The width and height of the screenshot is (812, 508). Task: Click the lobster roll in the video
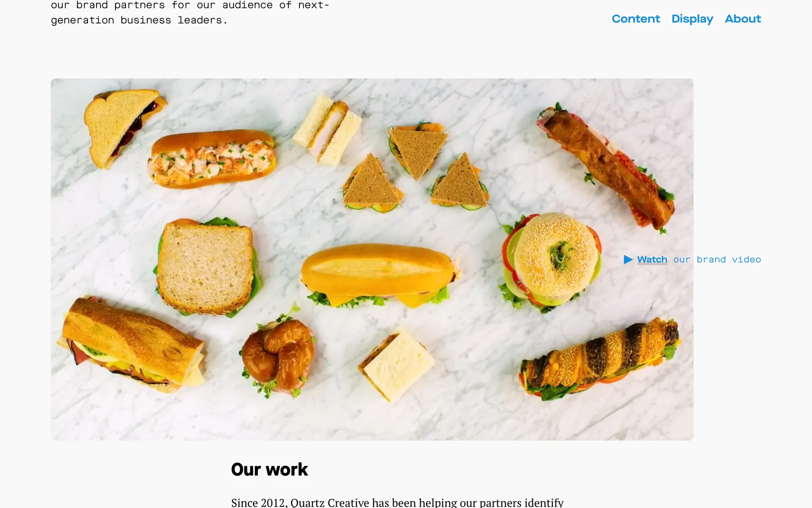(211, 159)
